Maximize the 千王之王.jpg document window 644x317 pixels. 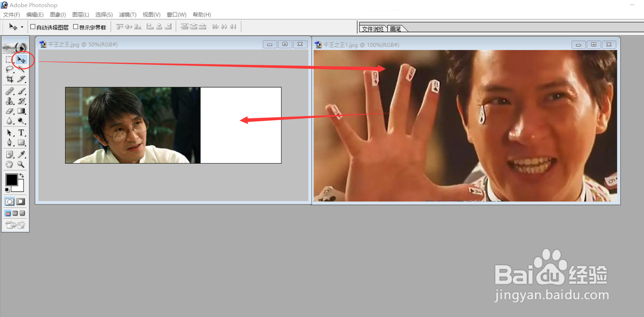[285, 44]
